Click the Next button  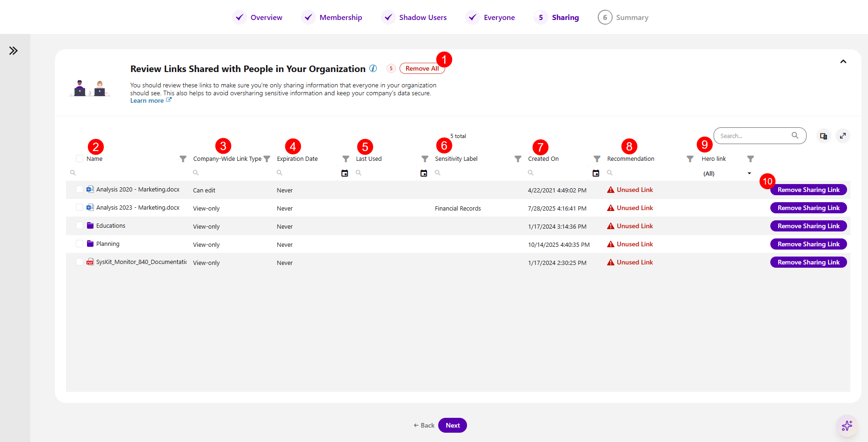(453, 425)
